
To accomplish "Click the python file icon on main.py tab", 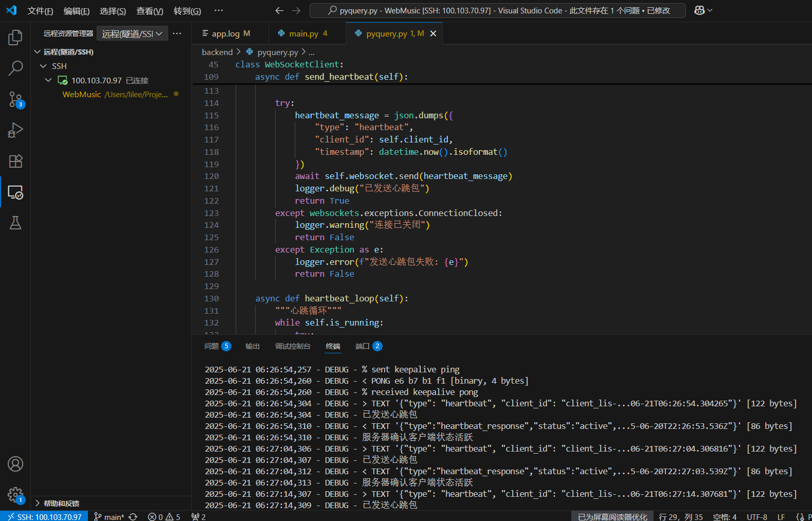I will coord(281,33).
